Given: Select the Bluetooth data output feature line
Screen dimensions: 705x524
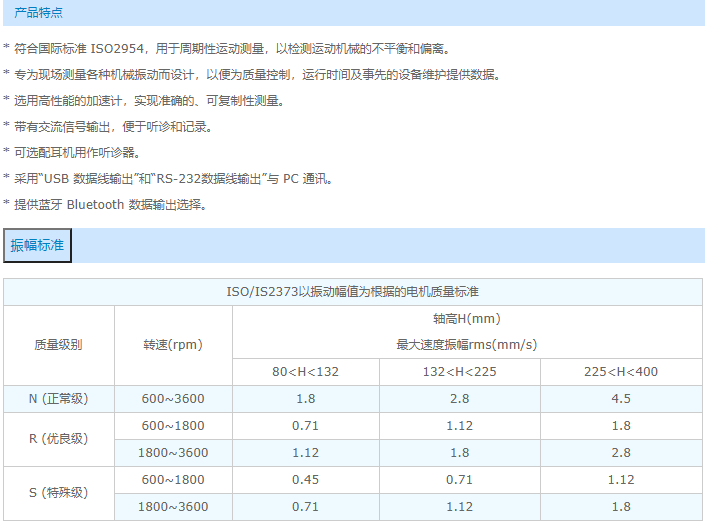Looking at the screenshot, I should point(110,205).
